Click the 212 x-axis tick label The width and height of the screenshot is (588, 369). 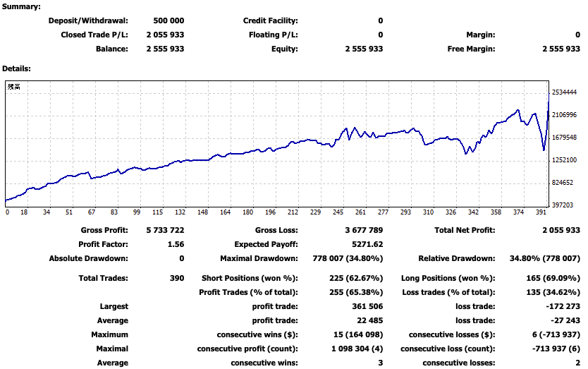[x=293, y=212]
